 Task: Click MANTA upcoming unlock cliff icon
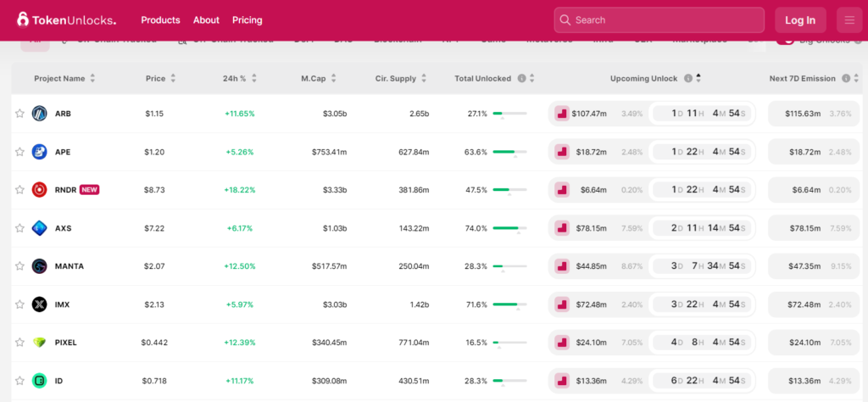[x=562, y=266]
